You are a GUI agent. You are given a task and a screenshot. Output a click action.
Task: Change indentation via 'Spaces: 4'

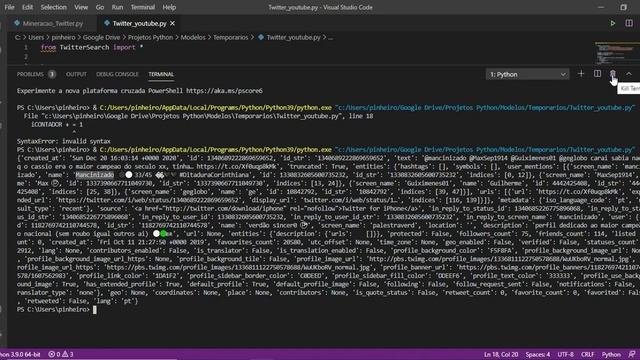(x=538, y=354)
